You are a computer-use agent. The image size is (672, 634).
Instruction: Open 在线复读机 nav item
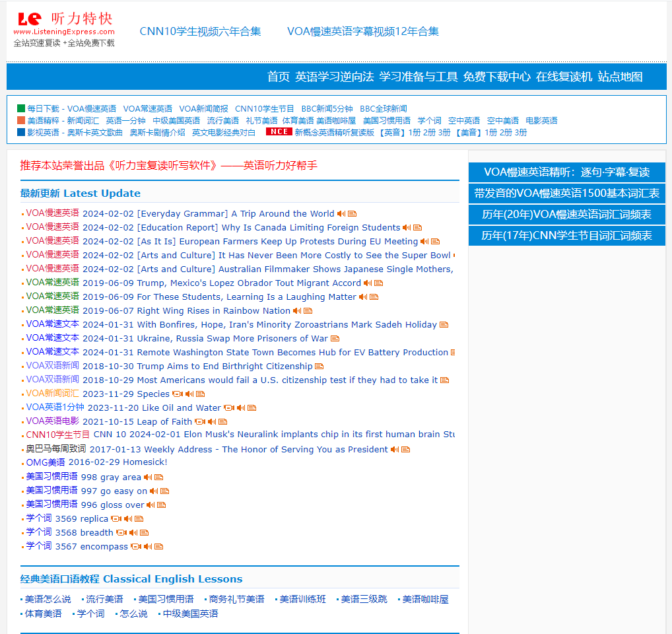click(564, 77)
